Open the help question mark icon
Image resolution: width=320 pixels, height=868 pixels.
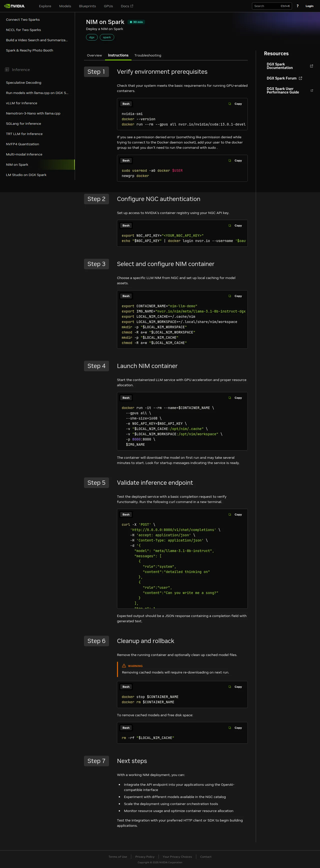click(x=297, y=6)
